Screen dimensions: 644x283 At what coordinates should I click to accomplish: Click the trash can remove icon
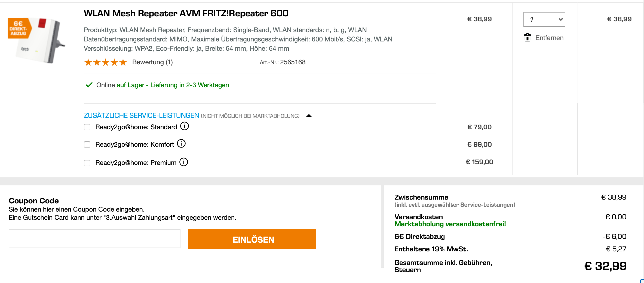tap(527, 38)
